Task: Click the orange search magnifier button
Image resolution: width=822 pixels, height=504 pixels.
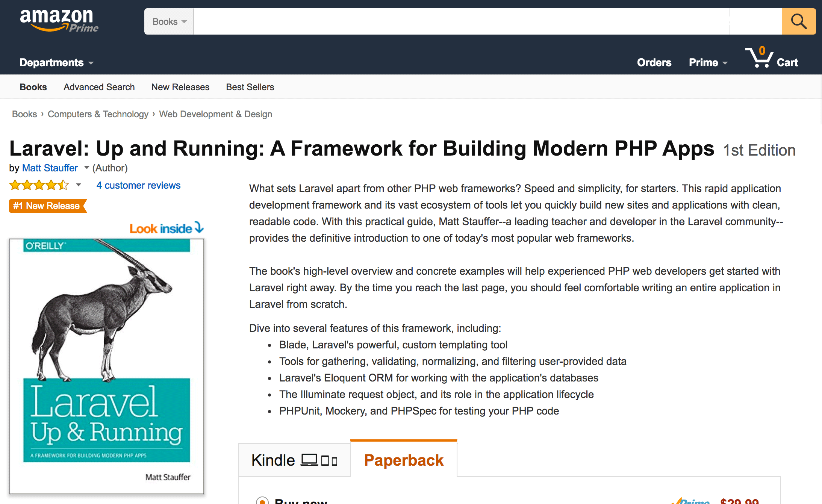Action: [799, 21]
